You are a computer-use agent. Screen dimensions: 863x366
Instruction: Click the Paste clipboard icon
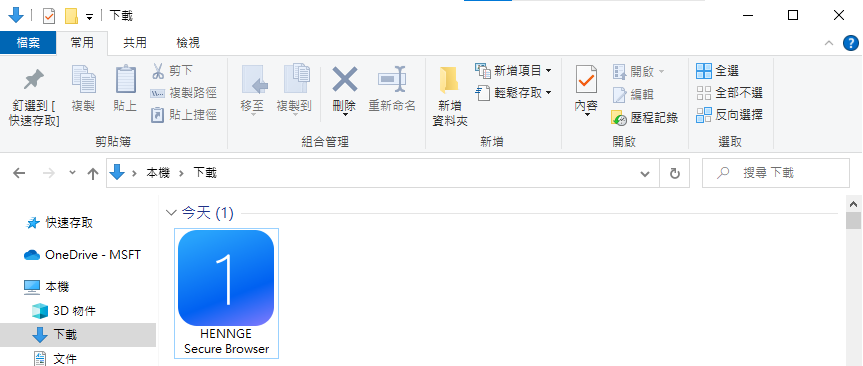(x=125, y=79)
